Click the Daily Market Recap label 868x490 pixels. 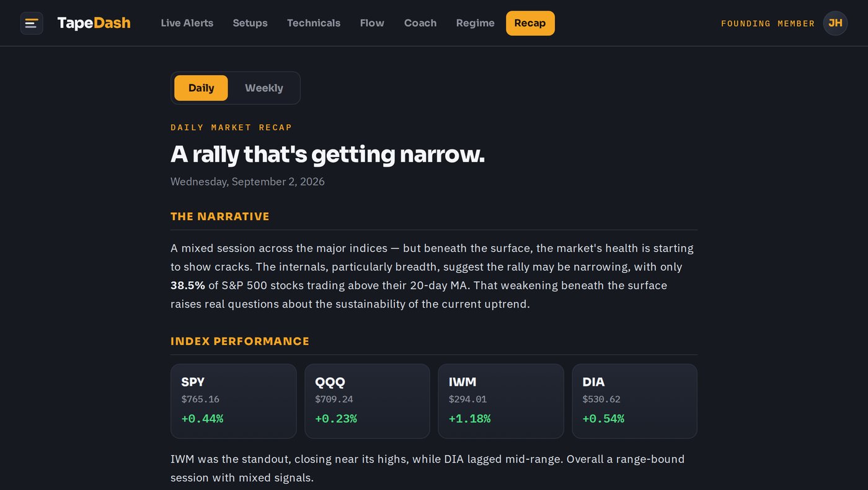[x=231, y=128]
